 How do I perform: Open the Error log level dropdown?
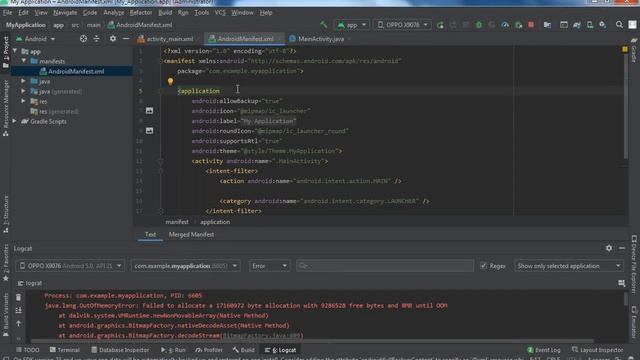point(269,266)
